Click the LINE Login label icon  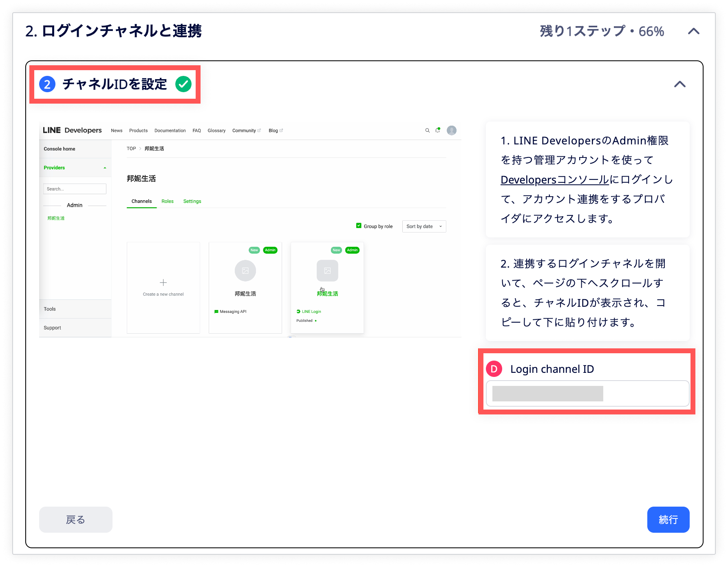pos(298,311)
